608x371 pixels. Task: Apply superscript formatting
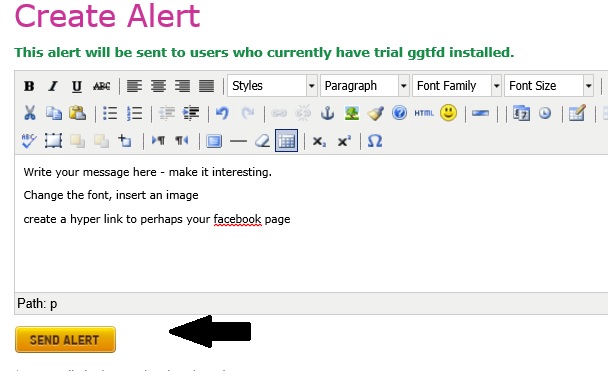click(344, 141)
